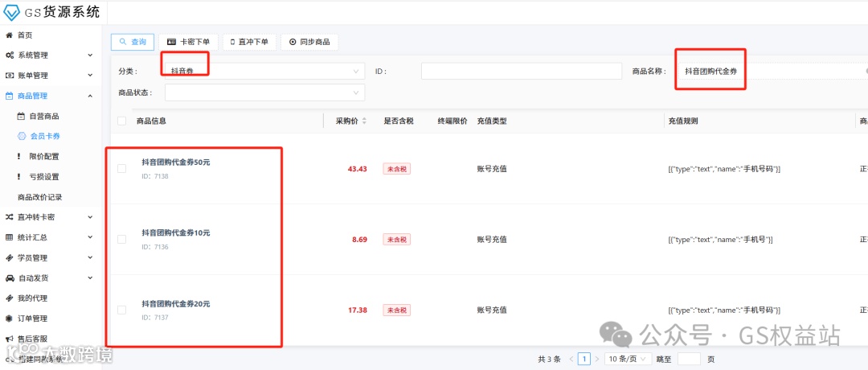
Task: Click the price 17.38
Action: [357, 310]
